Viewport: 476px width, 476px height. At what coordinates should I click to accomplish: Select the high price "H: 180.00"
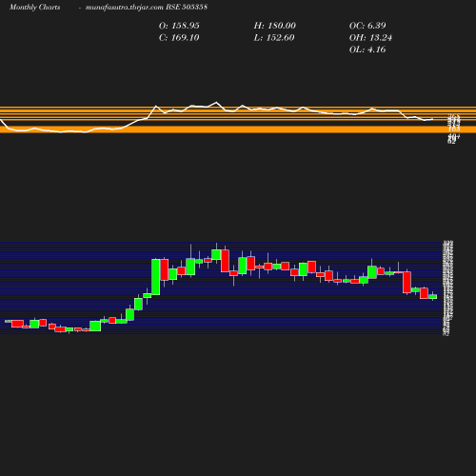pyautogui.click(x=274, y=26)
